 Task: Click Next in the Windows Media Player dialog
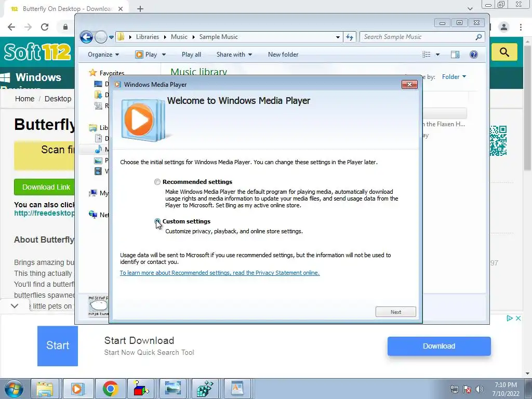pos(395,312)
